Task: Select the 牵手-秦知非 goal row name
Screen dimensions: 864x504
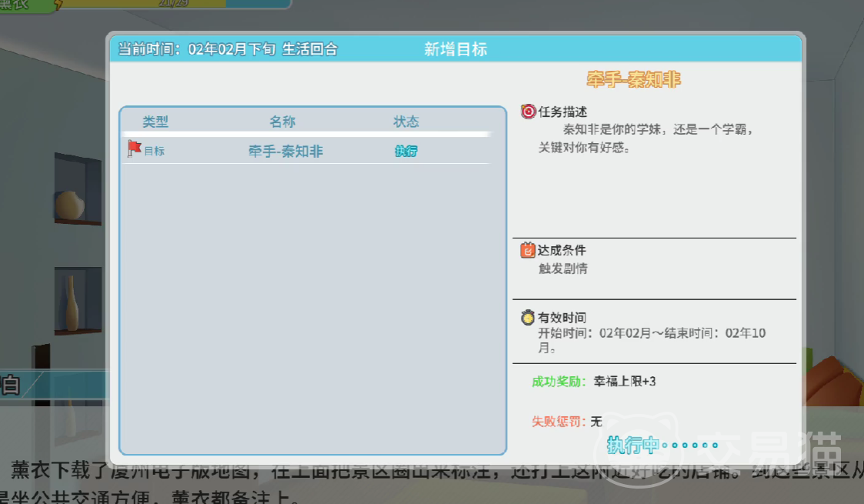Action: (285, 152)
